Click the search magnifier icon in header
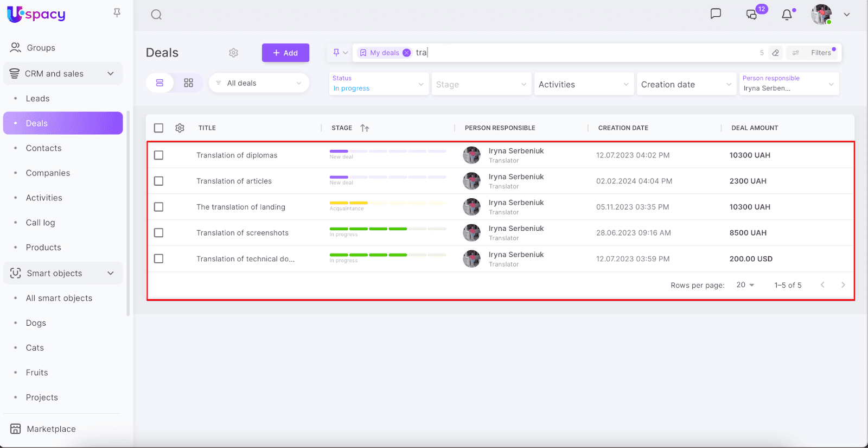The width and height of the screenshot is (868, 448). pos(156,15)
